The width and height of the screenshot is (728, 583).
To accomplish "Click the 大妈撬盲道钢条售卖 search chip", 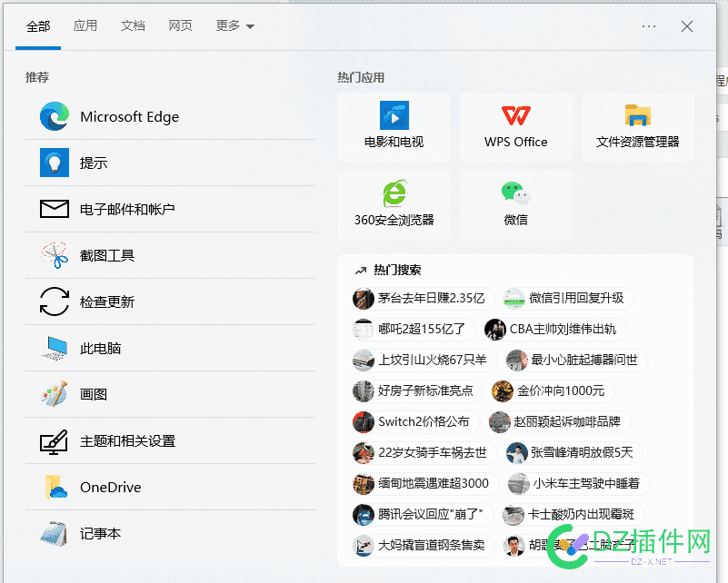I will tap(423, 545).
